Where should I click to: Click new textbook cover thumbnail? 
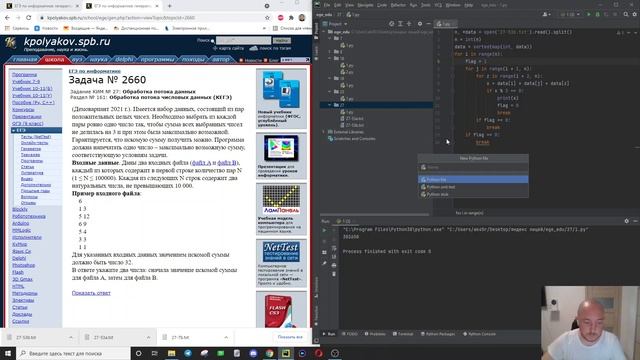[281, 89]
